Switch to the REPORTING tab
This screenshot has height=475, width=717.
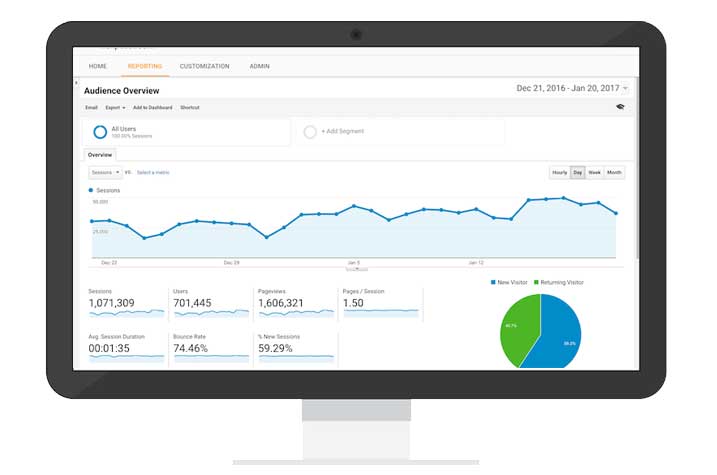click(x=145, y=66)
